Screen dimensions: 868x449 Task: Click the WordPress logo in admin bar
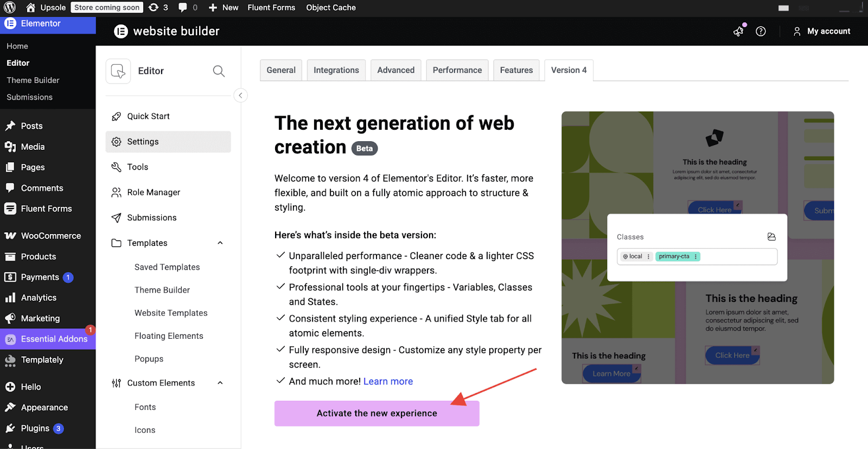point(10,8)
